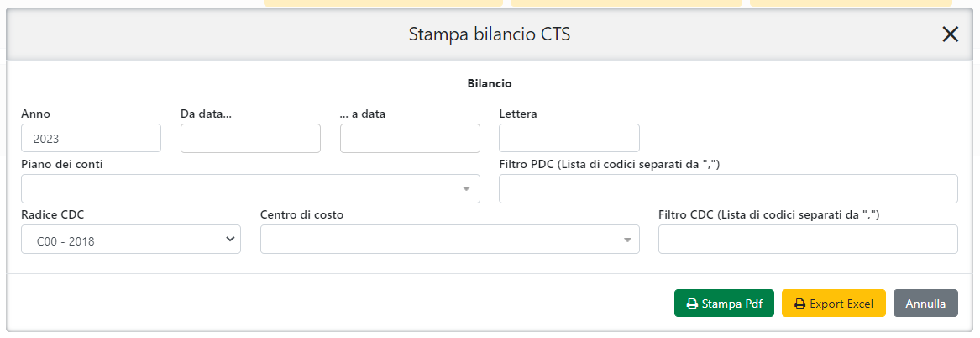Viewport: 980px width, 338px height.
Task: Click the Centro di costo dropdown arrow
Action: pyautogui.click(x=626, y=240)
